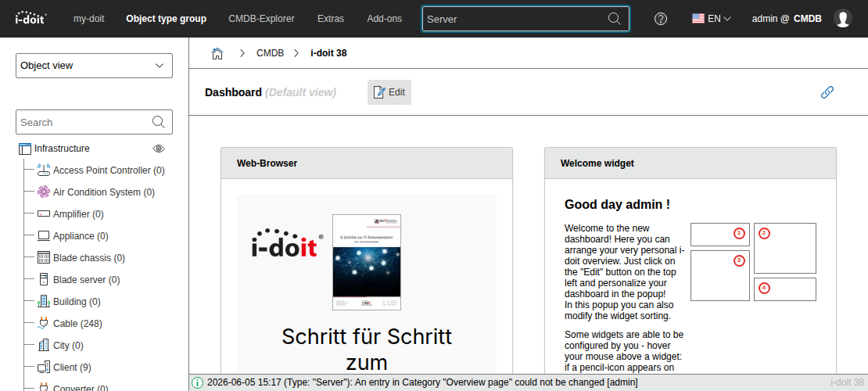This screenshot has width=868, height=391.
Task: Click the Blade server icon
Action: click(44, 280)
